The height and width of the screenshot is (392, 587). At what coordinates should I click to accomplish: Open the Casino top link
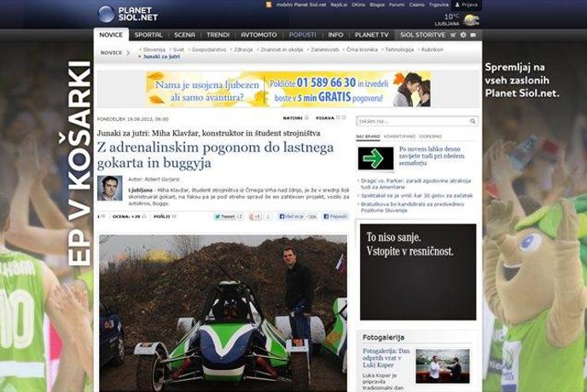tap(416, 5)
